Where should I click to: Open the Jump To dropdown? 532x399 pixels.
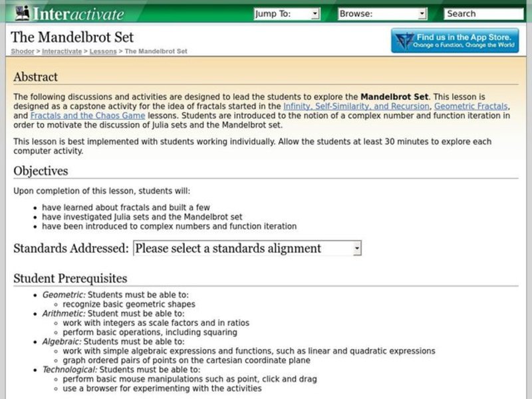pos(287,13)
